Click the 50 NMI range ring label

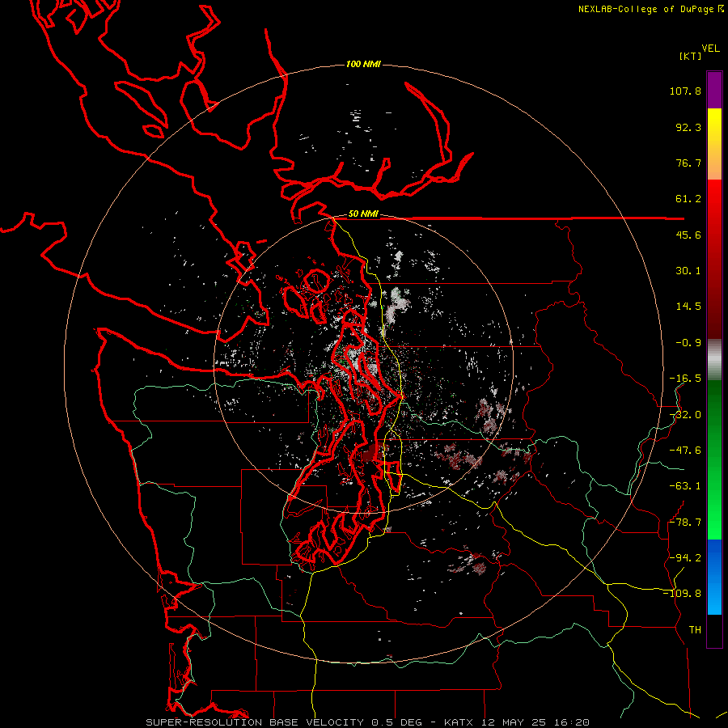(363, 214)
